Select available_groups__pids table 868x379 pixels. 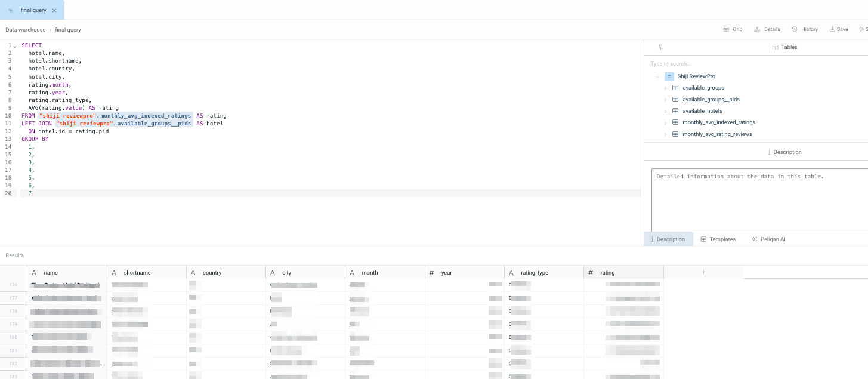711,100
